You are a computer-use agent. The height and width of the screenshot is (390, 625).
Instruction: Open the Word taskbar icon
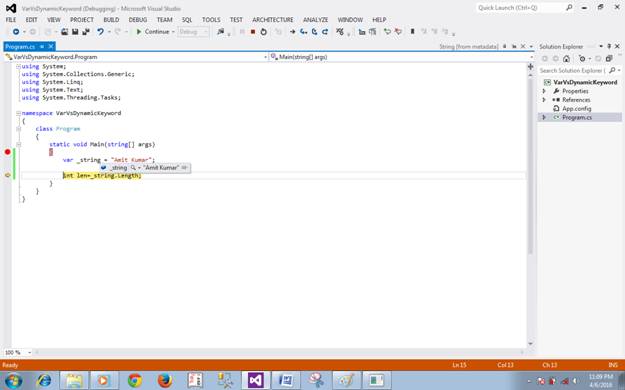(x=285, y=380)
